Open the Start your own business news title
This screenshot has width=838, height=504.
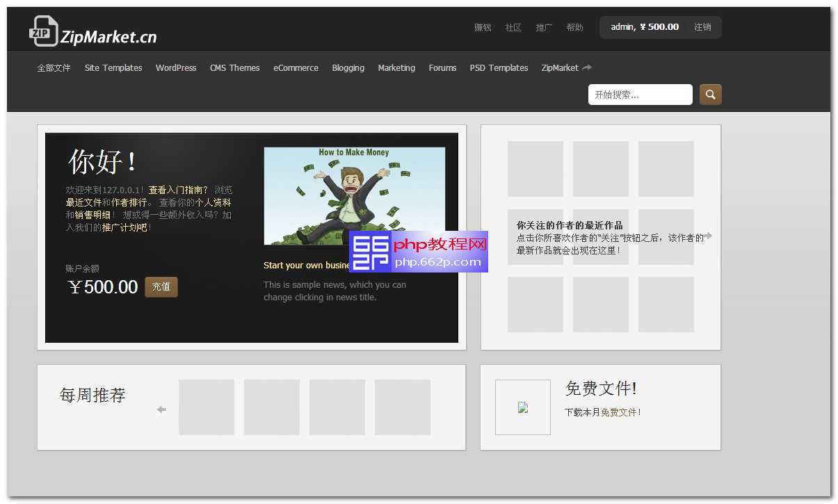click(x=307, y=266)
